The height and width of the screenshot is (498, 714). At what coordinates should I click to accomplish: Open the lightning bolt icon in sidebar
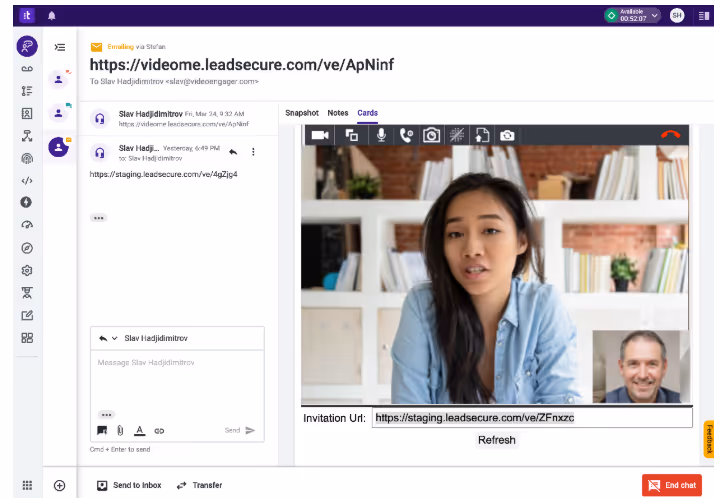pos(26,202)
